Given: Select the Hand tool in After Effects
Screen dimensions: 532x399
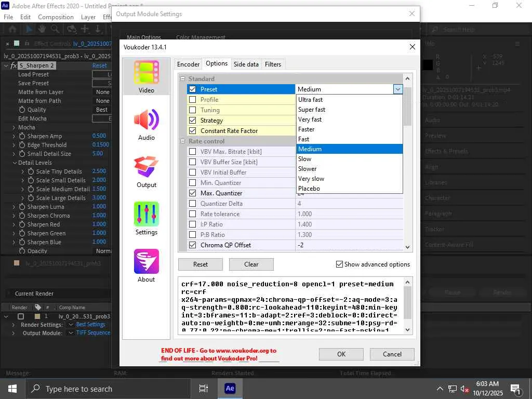Looking at the screenshot, I should [42, 29].
